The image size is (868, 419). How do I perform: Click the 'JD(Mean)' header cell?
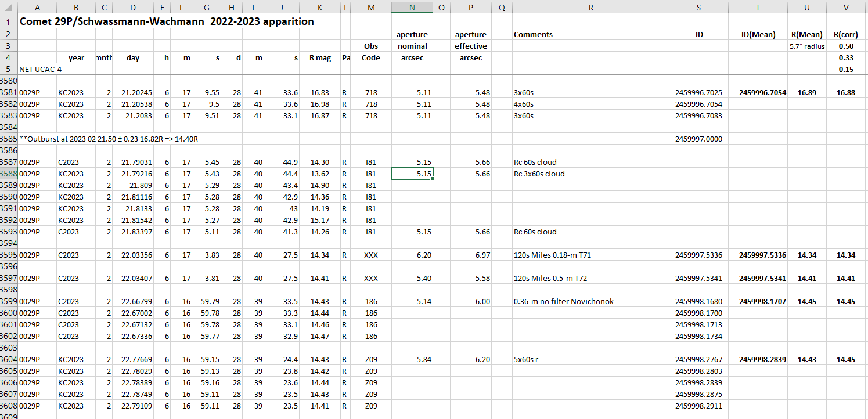click(x=758, y=34)
